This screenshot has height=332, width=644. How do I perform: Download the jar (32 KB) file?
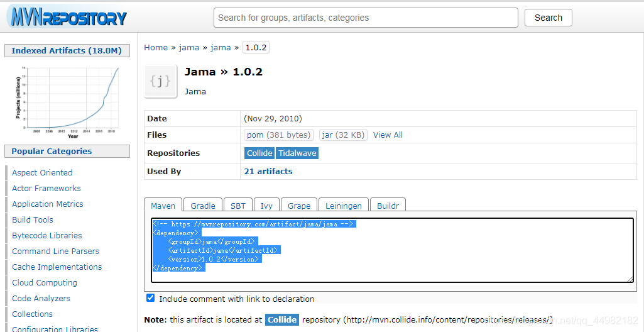point(343,135)
